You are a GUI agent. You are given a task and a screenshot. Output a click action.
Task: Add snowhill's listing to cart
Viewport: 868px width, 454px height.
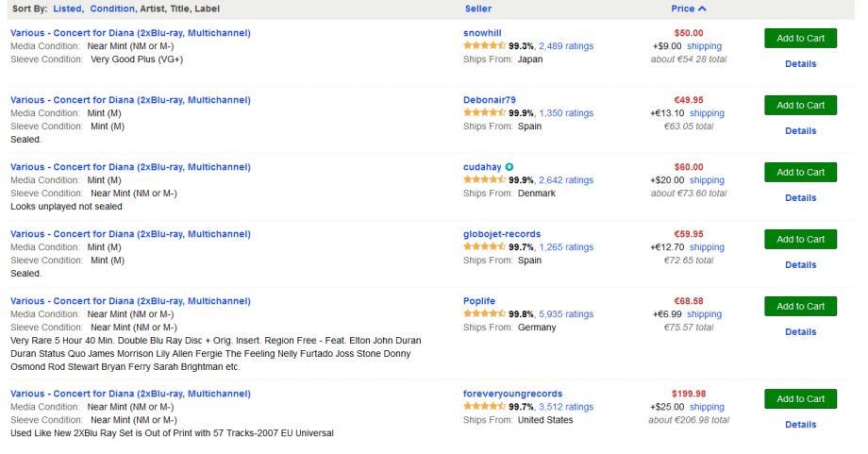[x=800, y=38]
